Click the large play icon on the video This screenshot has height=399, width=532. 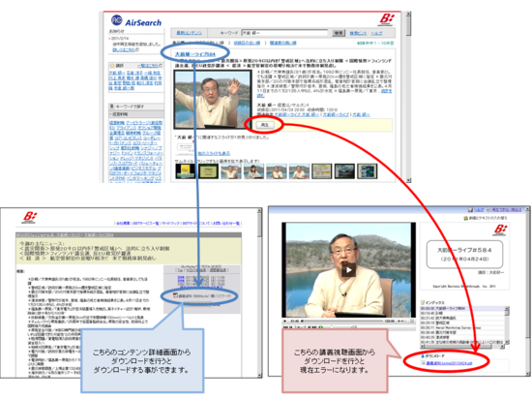348,270
